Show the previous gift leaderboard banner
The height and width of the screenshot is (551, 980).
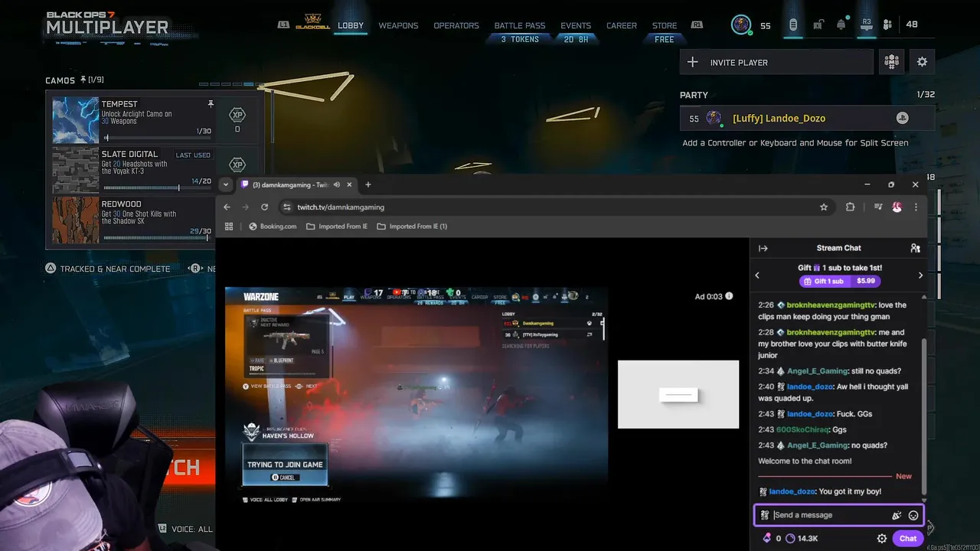coord(757,275)
